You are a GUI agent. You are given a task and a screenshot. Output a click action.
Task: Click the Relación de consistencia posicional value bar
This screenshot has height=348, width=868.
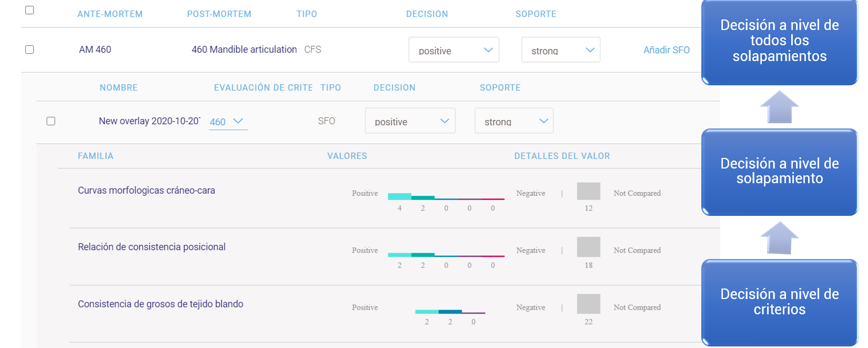pyautogui.click(x=446, y=255)
